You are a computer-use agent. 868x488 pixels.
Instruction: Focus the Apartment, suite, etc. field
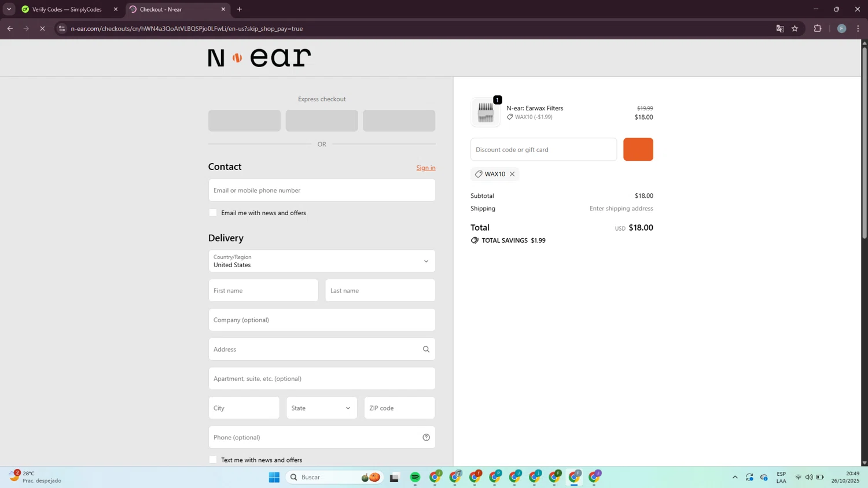pos(322,379)
